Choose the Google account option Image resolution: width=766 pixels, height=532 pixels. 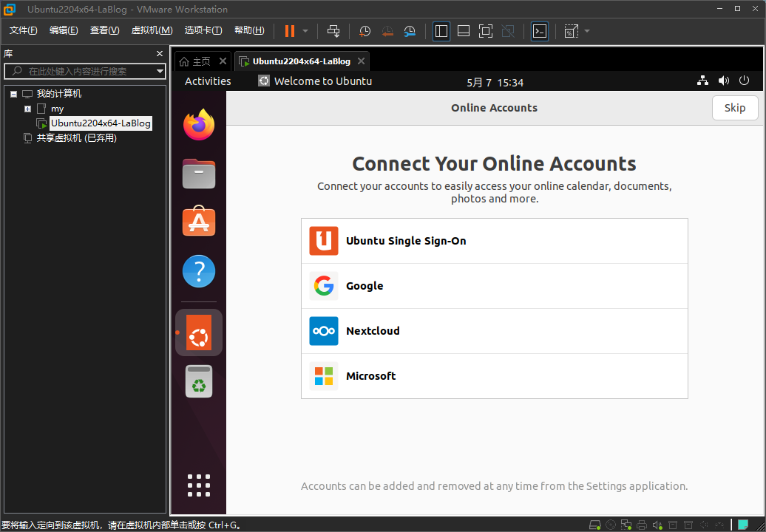495,286
